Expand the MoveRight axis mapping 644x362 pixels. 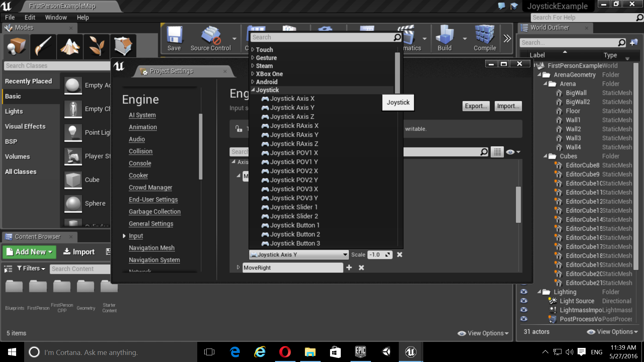point(238,267)
